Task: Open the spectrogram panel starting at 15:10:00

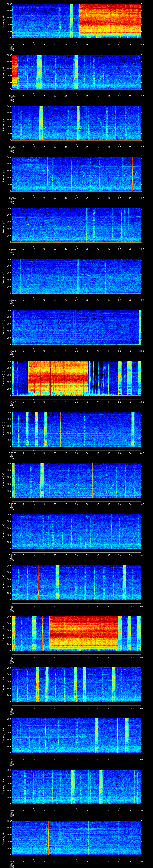Action: click(x=76, y=480)
